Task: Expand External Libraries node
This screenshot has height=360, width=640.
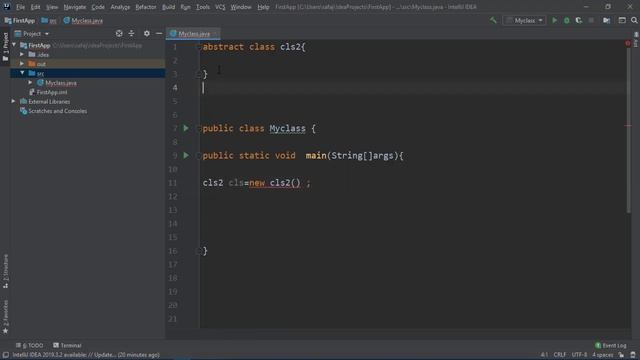Action: (x=13, y=101)
